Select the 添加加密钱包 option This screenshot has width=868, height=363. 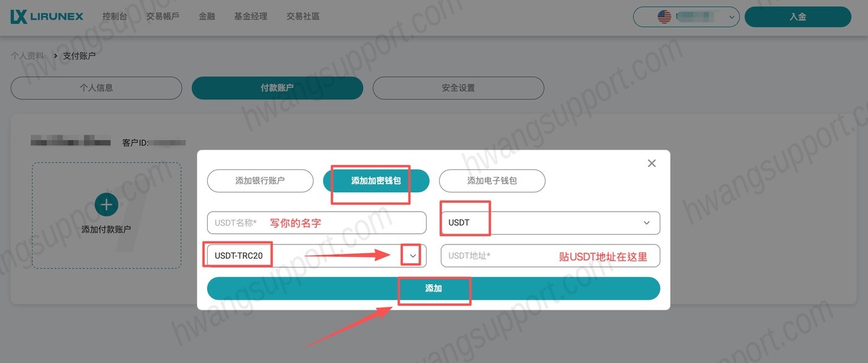376,181
